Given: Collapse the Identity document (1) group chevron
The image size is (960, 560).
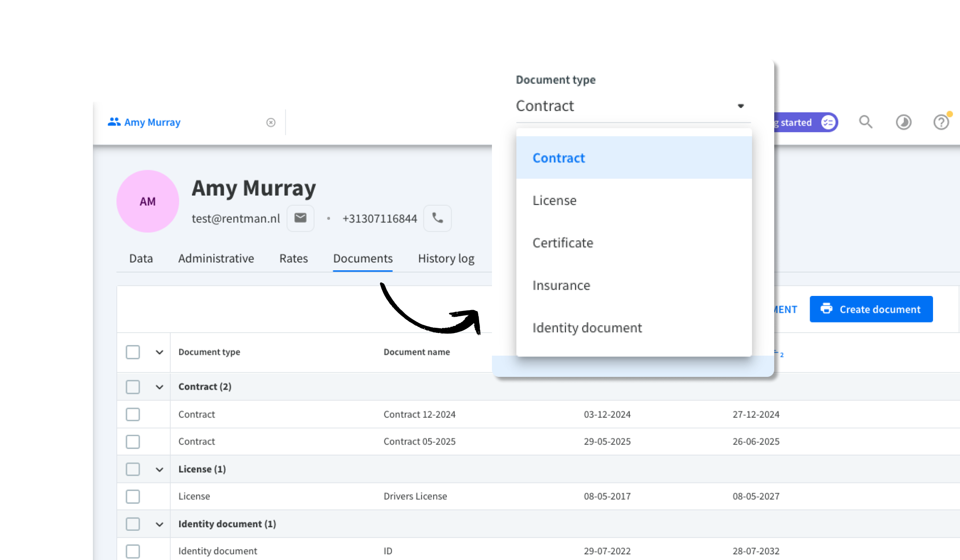Looking at the screenshot, I should [160, 524].
